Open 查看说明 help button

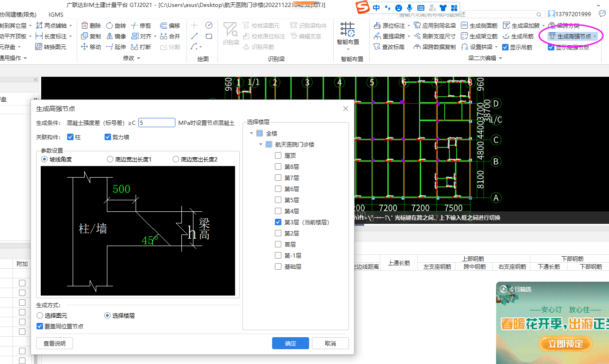(x=55, y=343)
